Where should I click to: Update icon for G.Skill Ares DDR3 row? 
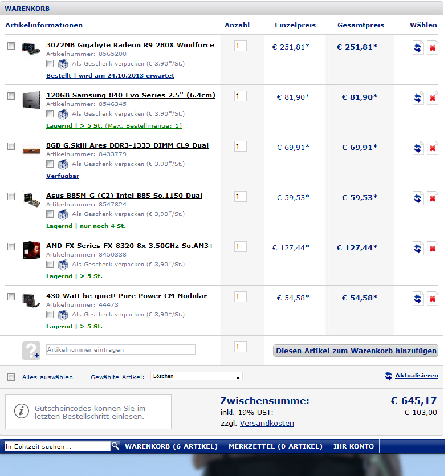(x=418, y=148)
